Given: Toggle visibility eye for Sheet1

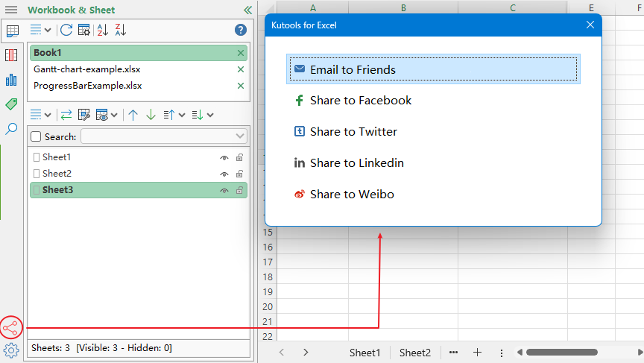Looking at the screenshot, I should click(x=224, y=158).
